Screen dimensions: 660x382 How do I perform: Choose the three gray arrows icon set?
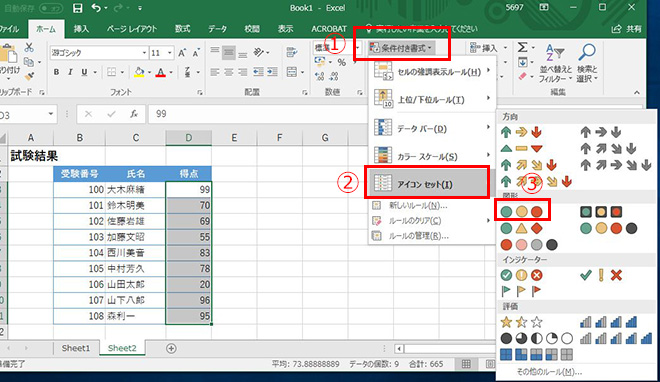[x=601, y=133]
